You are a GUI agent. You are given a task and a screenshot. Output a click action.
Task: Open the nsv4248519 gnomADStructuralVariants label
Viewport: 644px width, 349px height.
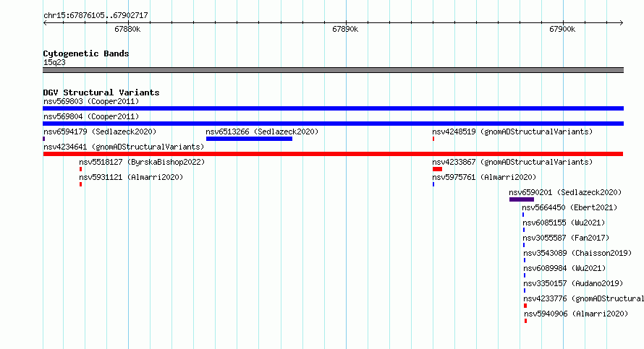[512, 132]
